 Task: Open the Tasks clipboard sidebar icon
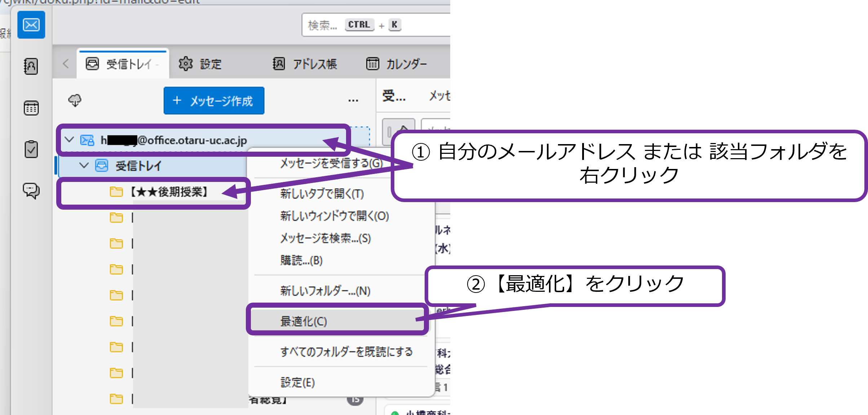pyautogui.click(x=31, y=149)
